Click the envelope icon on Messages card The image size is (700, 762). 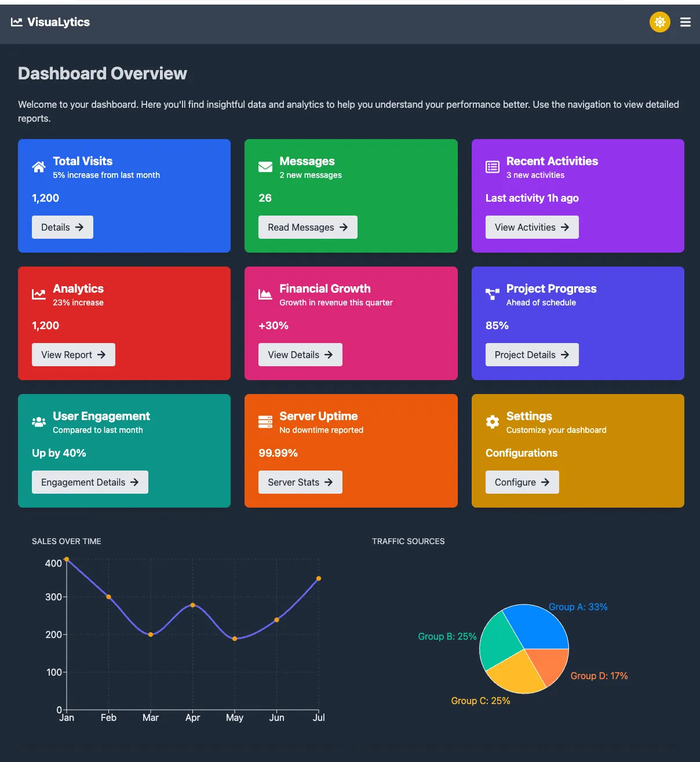(265, 167)
